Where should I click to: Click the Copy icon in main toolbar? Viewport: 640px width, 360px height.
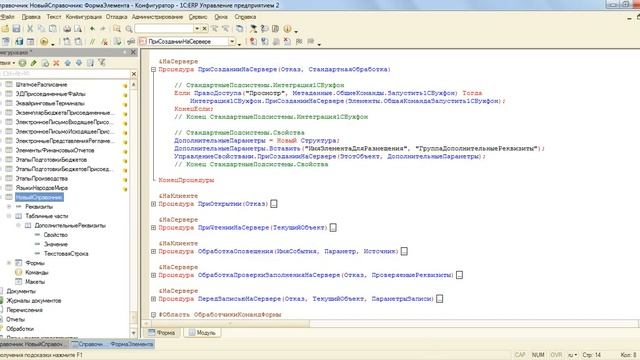coord(41,29)
